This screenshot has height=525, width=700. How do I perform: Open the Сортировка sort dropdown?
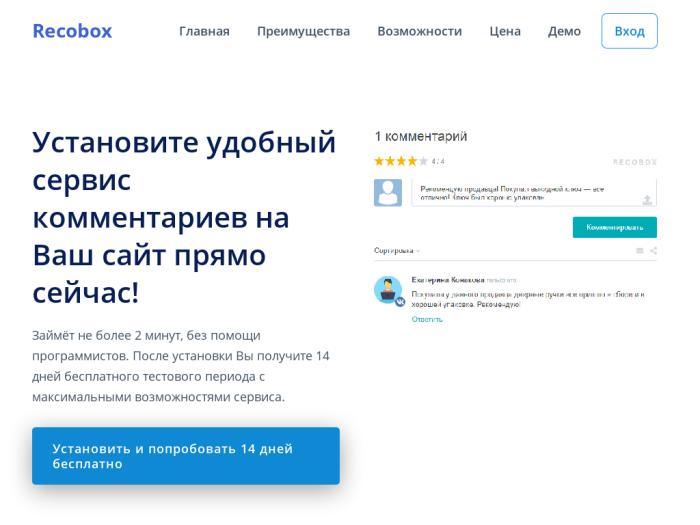click(397, 250)
